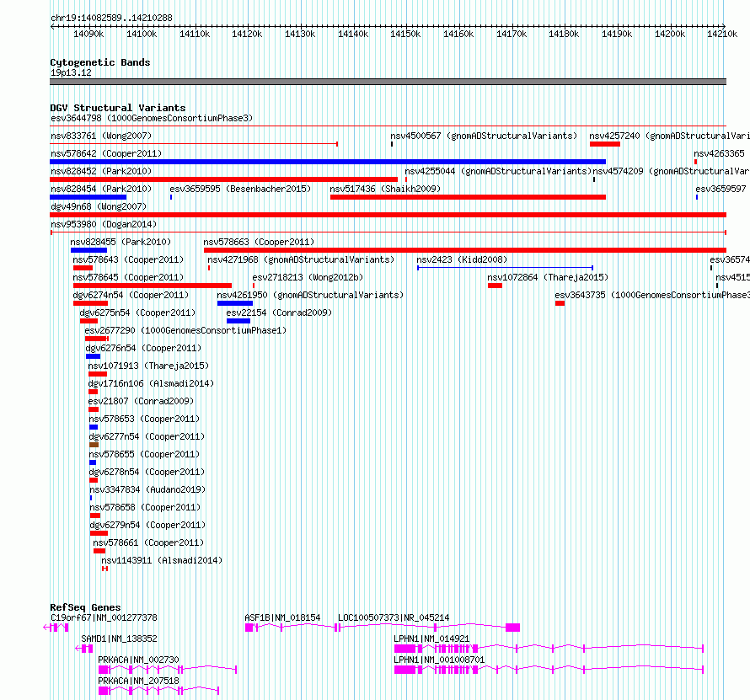Click the 14150k ruler position label
750x700 pixels.
click(x=405, y=34)
